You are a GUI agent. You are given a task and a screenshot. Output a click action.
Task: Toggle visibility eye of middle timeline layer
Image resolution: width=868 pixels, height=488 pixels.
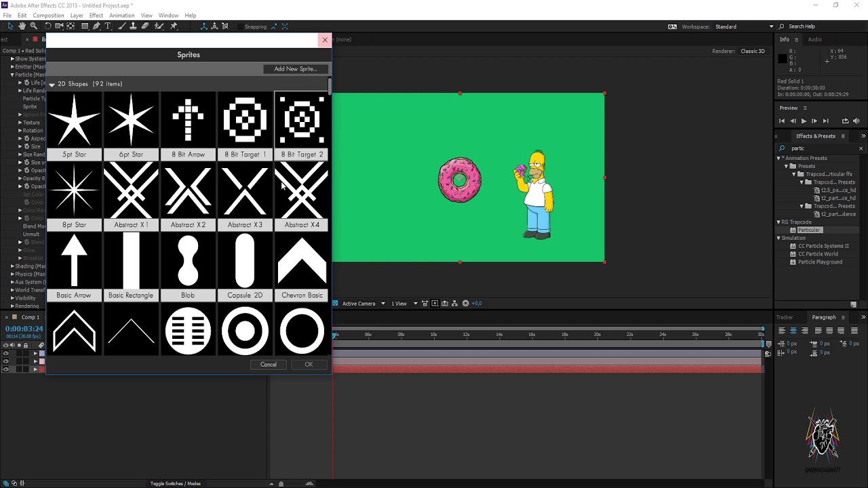(x=6, y=361)
